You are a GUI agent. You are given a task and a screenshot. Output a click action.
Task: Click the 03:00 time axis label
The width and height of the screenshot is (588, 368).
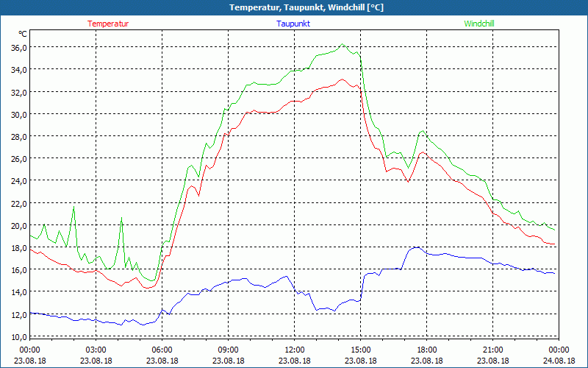click(96, 350)
